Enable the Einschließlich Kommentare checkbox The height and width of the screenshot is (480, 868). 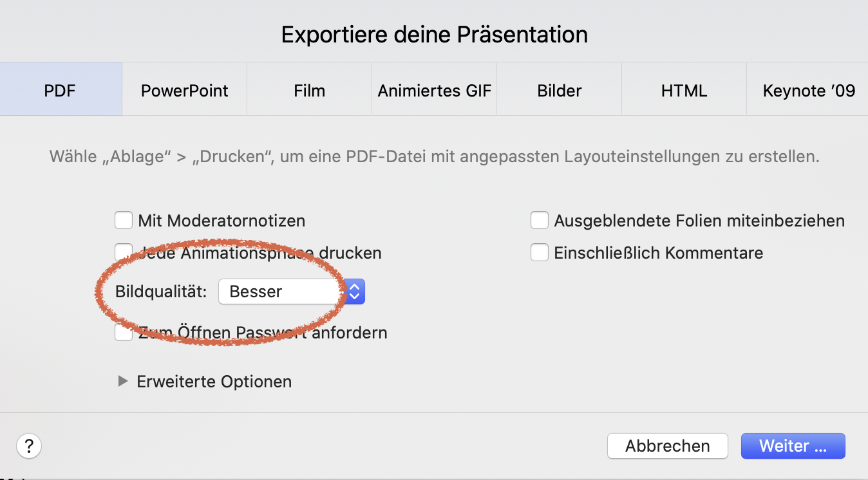point(540,252)
